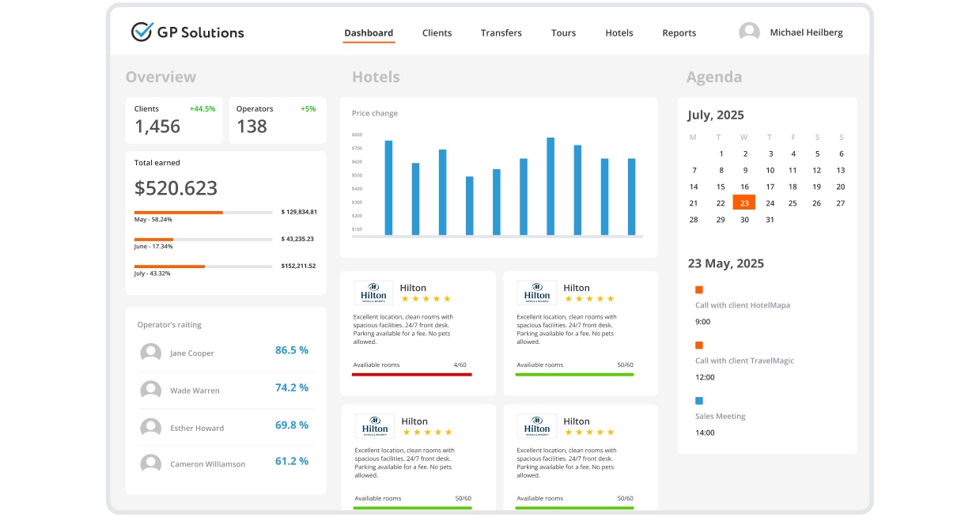Click blue marker for Sales Meeting
This screenshot has height=529, width=980.
click(x=699, y=401)
